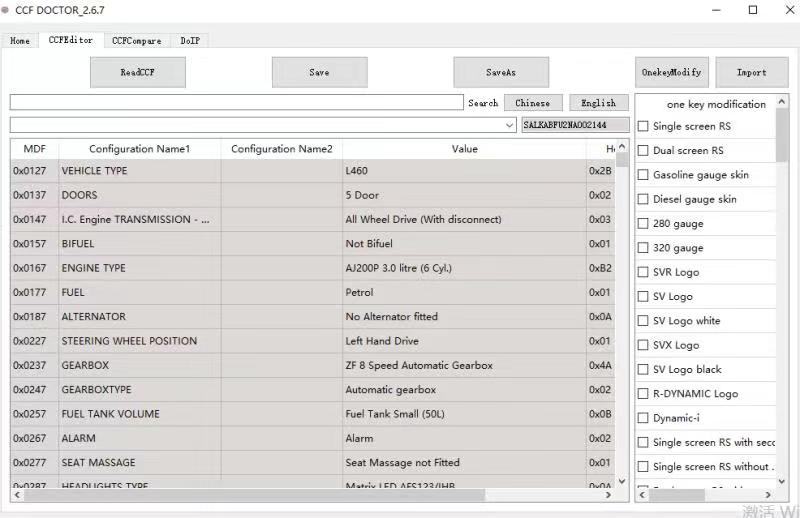Open the OnekeyModify function
Screen dimensions: 800x518
672,72
